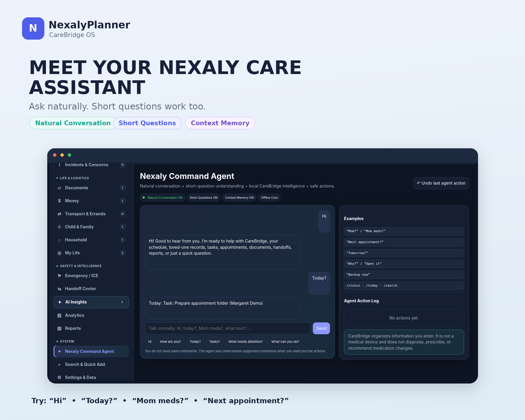Click the 'What needs attention?' chip

click(245, 342)
